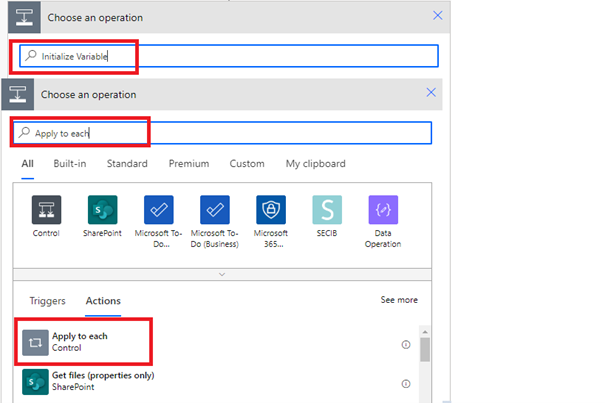Open the My clipboard tab
The width and height of the screenshot is (605, 403).
pos(316,164)
